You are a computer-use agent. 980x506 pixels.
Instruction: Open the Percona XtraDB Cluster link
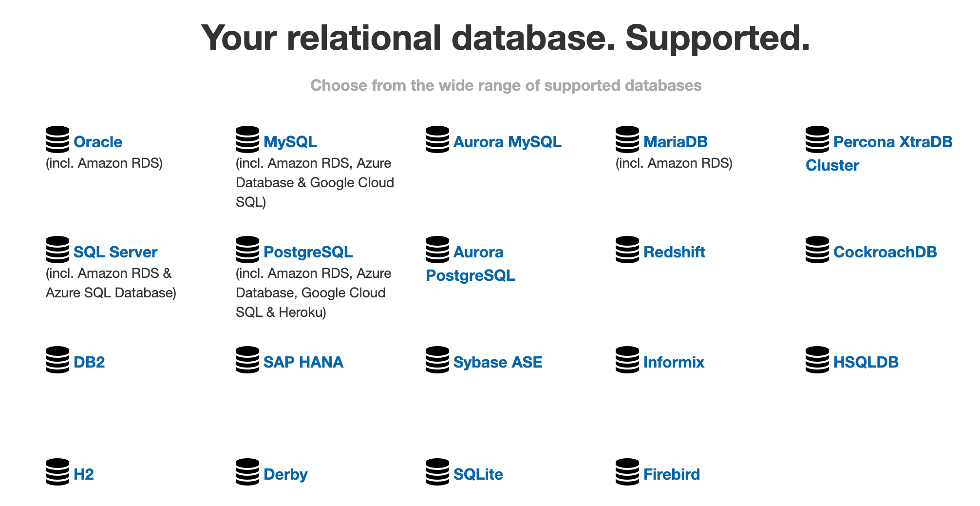pyautogui.click(x=892, y=142)
